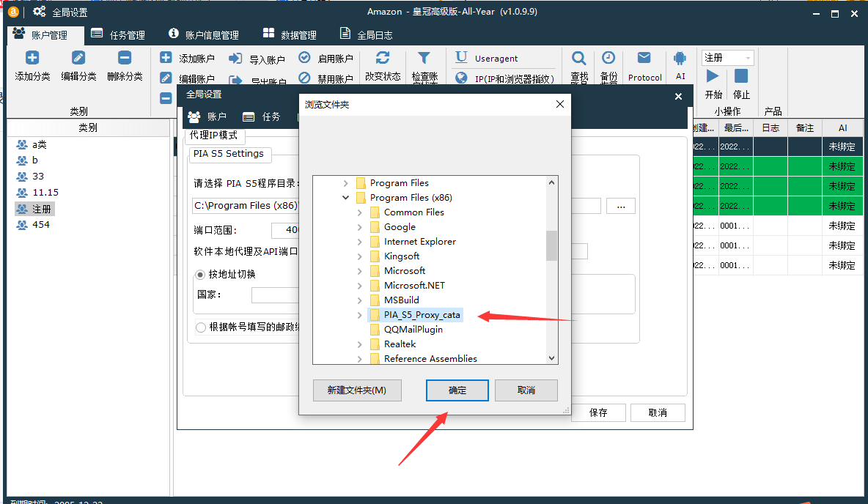868x504 pixels.
Task: Click the folder tree scroll-down arrow
Action: coord(551,358)
